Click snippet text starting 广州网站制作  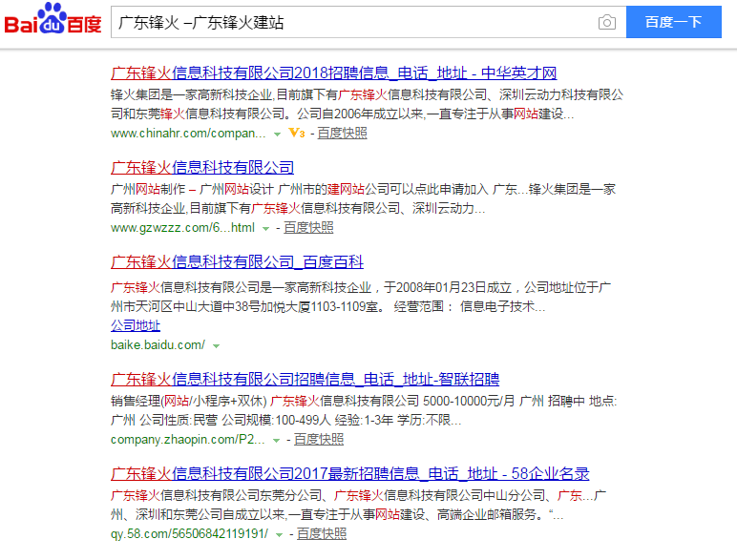(364, 198)
